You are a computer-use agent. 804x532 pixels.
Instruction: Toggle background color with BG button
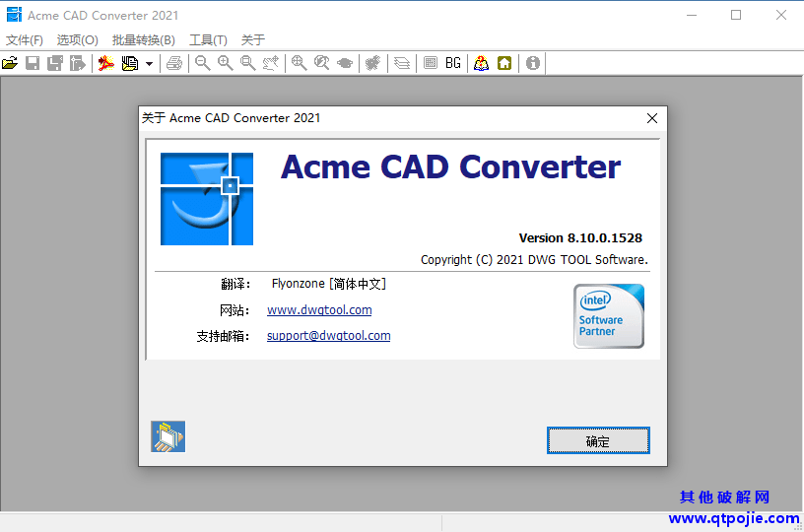[x=453, y=63]
